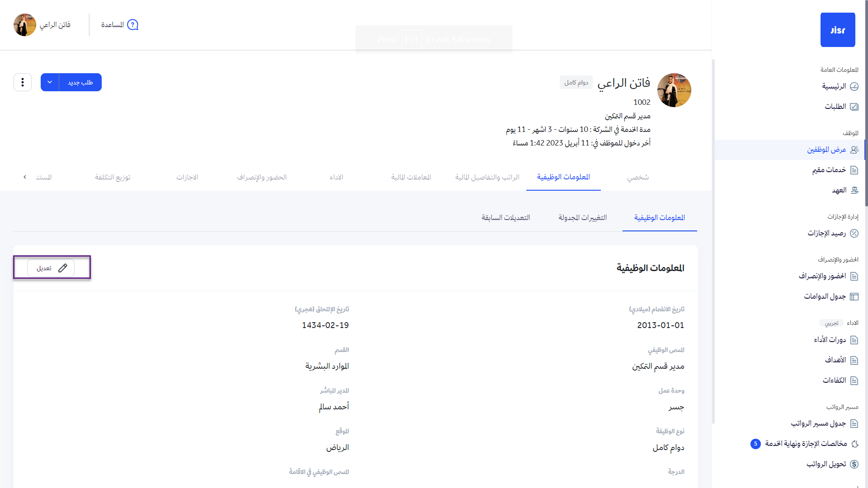Click the custody hand icon in sidebar
868x488 pixels.
tap(854, 190)
